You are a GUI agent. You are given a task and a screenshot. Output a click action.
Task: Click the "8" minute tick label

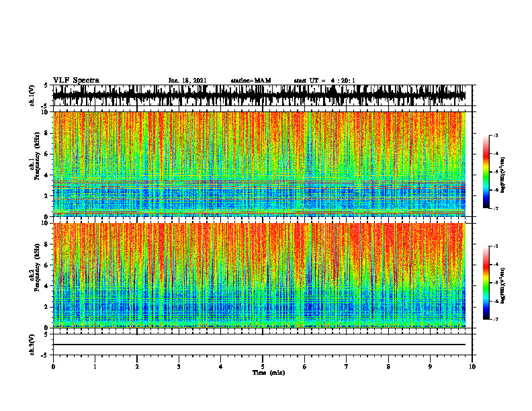pos(388,367)
